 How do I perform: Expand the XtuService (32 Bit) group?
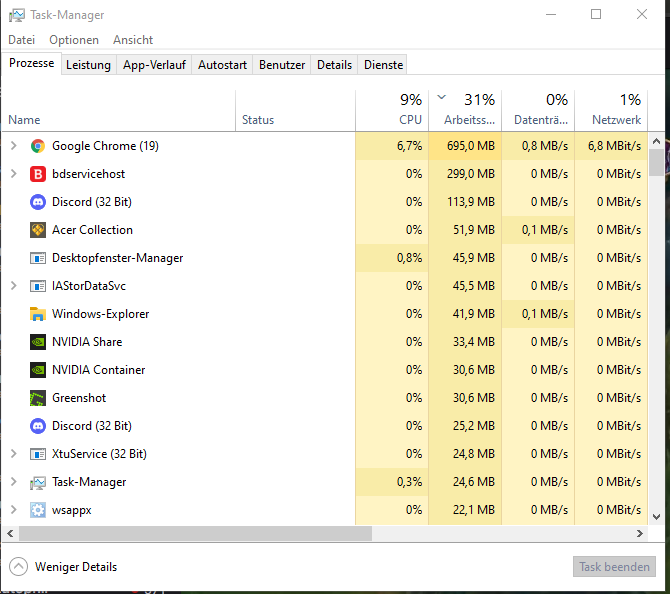coord(14,454)
